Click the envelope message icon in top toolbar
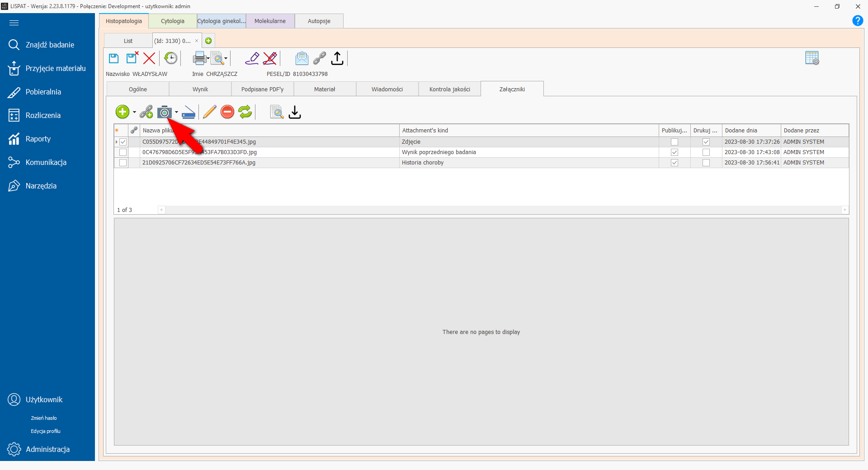The height and width of the screenshot is (470, 868). 302,58
